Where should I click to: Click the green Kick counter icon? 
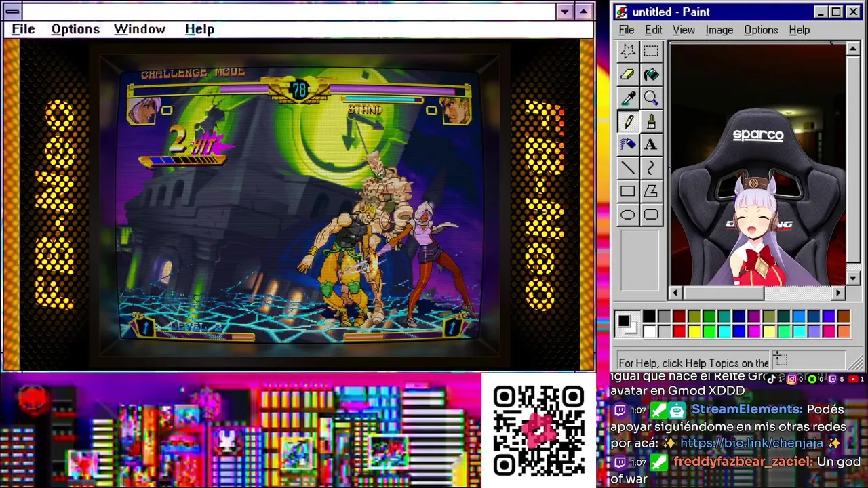(812, 380)
